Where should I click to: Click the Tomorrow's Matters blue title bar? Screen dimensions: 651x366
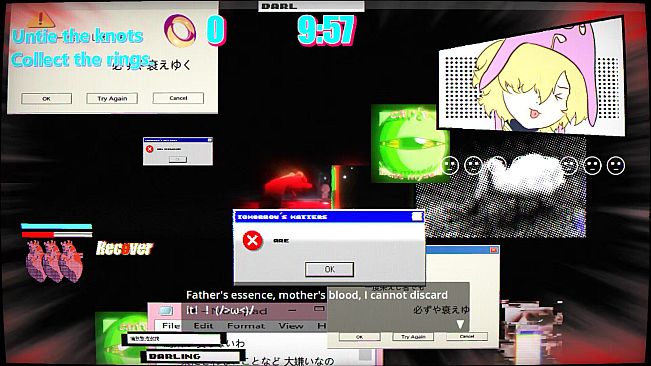(x=328, y=217)
